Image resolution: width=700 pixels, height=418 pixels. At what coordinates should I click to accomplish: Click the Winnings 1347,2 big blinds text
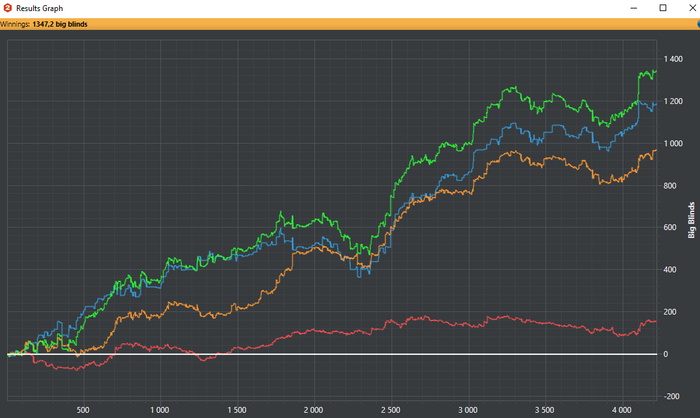[44, 24]
